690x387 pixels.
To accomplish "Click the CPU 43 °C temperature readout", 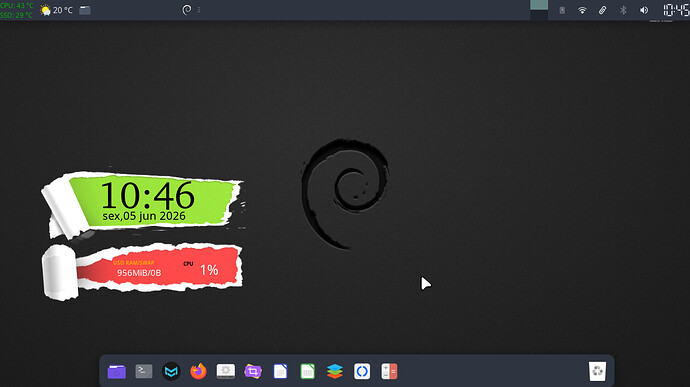I will coord(17,5).
